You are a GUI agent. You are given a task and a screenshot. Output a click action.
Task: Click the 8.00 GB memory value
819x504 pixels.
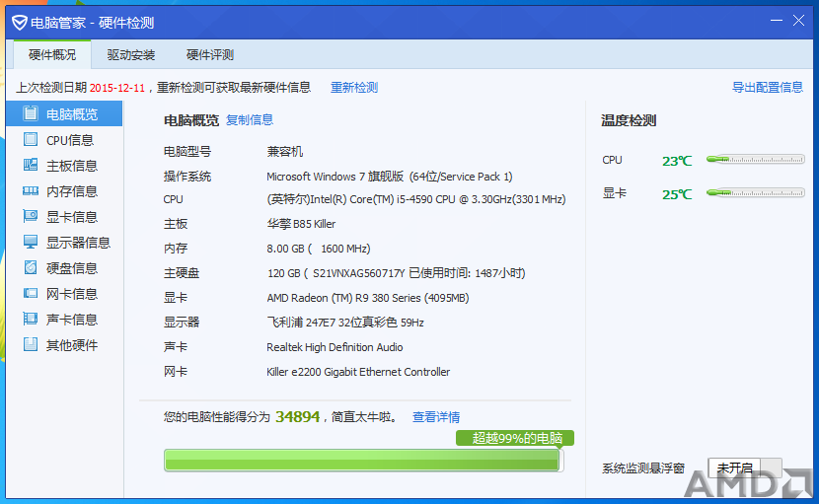[319, 249]
